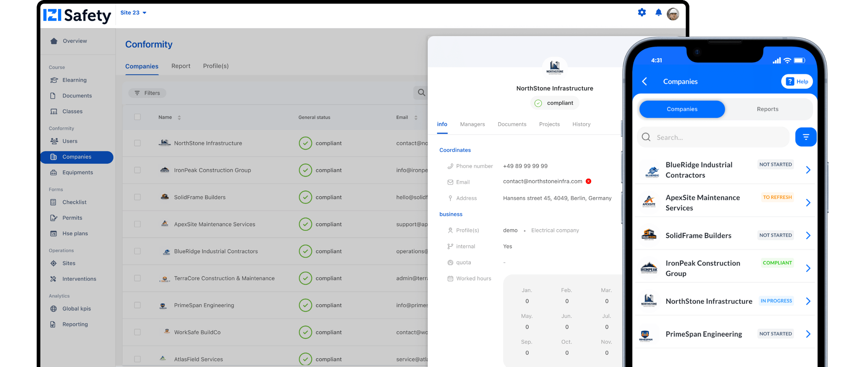
Task: Check the SolidFrame Builders row checkbox
Action: coord(137,197)
